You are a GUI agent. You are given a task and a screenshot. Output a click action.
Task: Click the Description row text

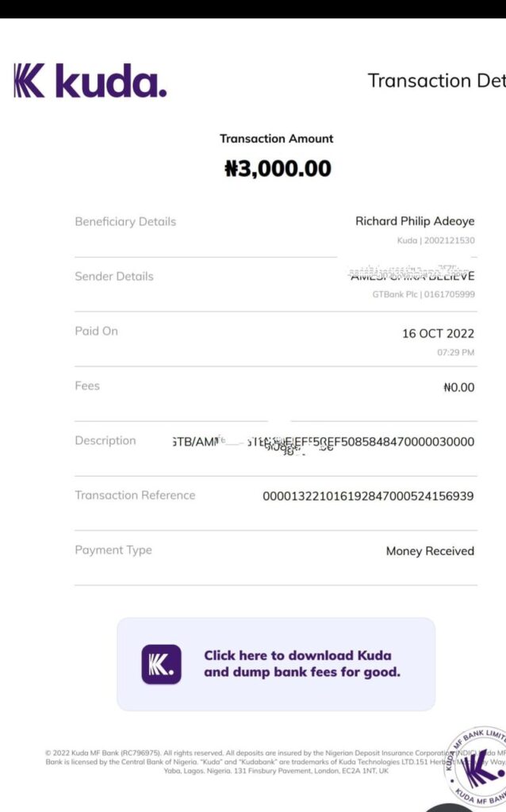pos(323,442)
